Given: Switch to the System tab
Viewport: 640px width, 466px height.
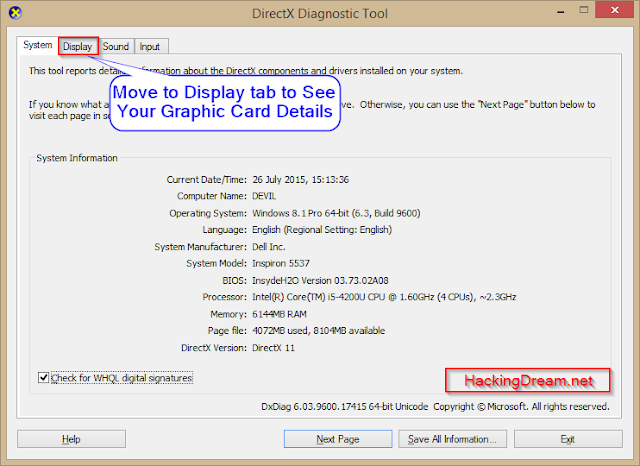Looking at the screenshot, I should 38,45.
